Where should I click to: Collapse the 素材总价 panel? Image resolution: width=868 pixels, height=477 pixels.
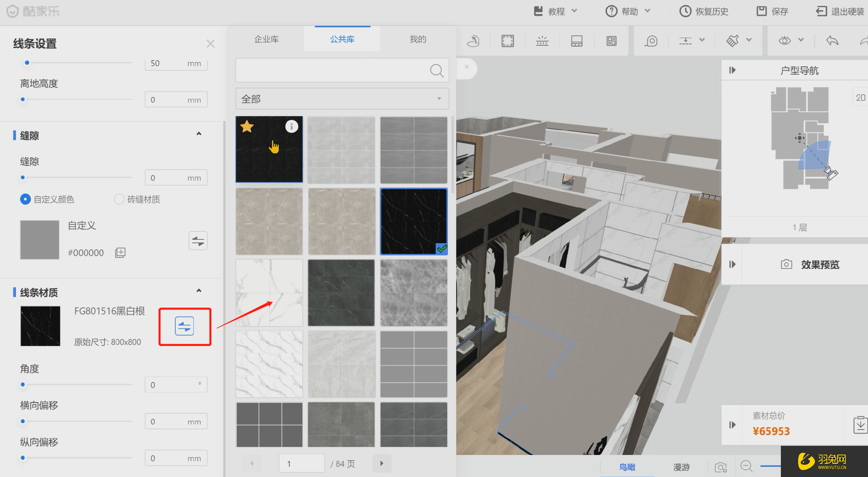tap(732, 424)
